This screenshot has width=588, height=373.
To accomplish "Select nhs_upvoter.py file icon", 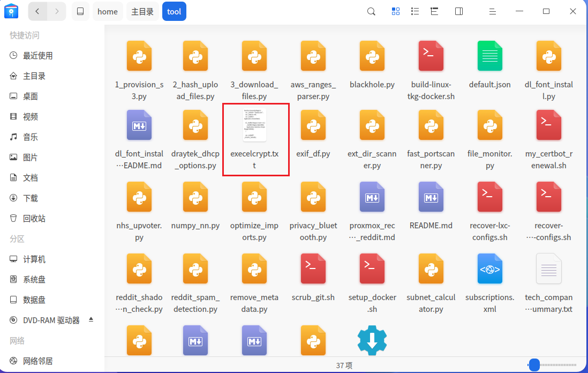I will click(139, 197).
